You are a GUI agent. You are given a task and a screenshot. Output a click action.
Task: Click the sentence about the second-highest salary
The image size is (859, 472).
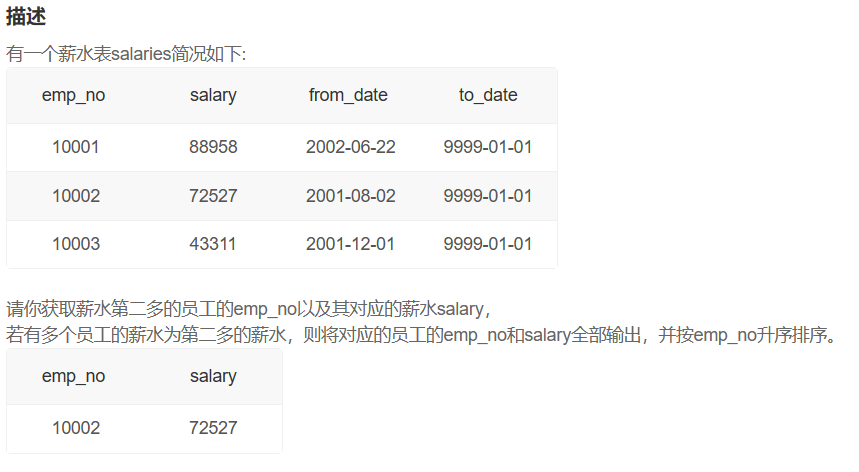(248, 307)
